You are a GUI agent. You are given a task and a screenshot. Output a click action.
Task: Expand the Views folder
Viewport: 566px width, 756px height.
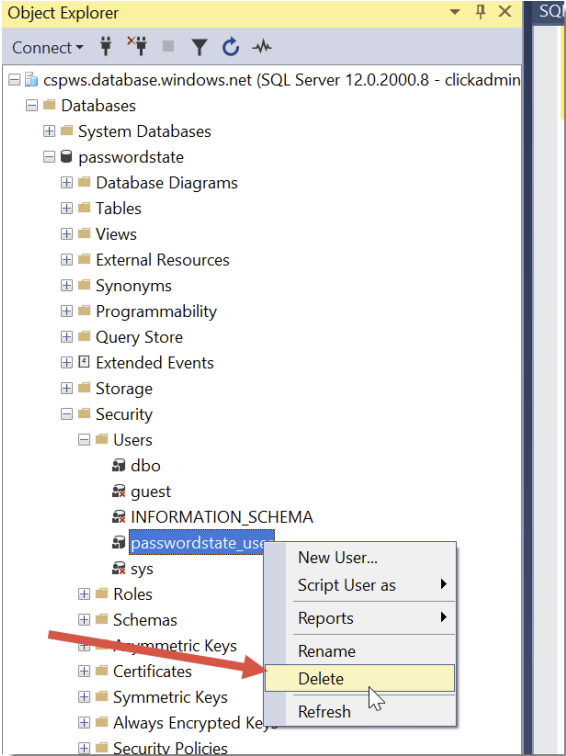point(67,234)
